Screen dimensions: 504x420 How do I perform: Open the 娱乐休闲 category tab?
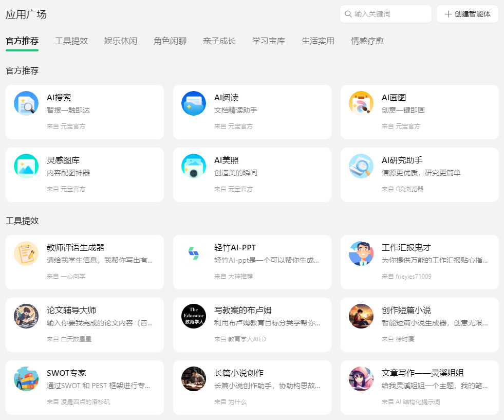[x=121, y=41]
